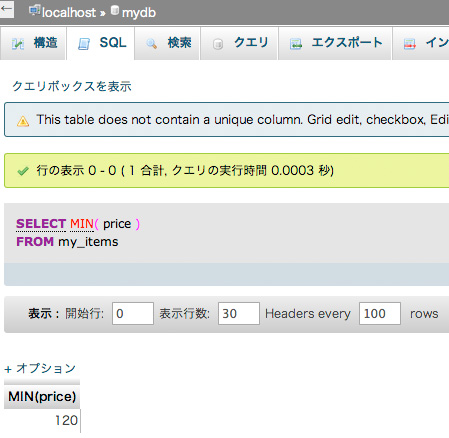Viewport: 449px width, 438px height.
Task: Click the SQL tab icon
Action: (x=84, y=44)
